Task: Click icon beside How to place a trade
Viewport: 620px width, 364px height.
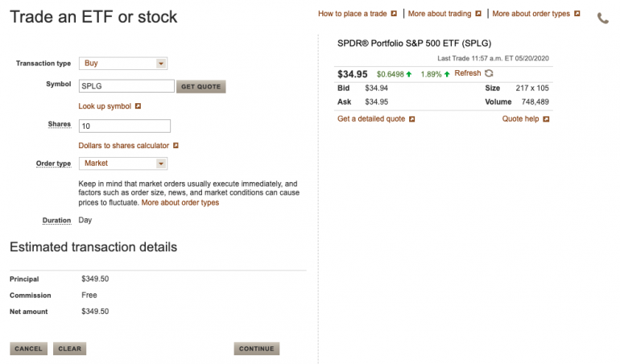Action: pyautogui.click(x=394, y=14)
